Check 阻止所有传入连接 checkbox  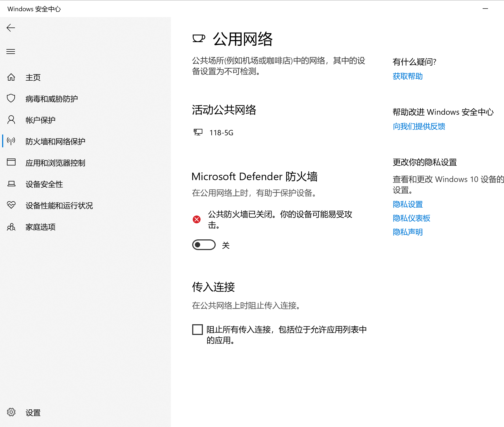click(x=197, y=330)
